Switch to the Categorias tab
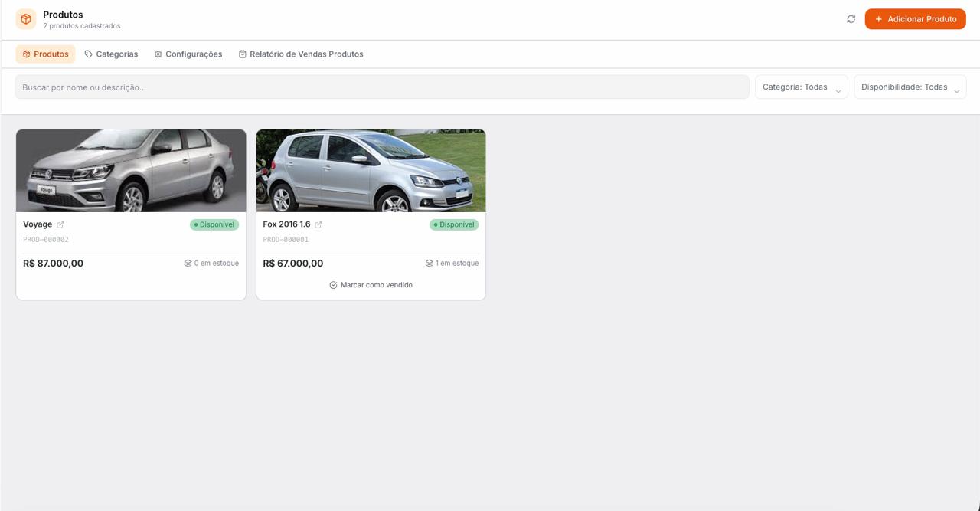 (111, 54)
